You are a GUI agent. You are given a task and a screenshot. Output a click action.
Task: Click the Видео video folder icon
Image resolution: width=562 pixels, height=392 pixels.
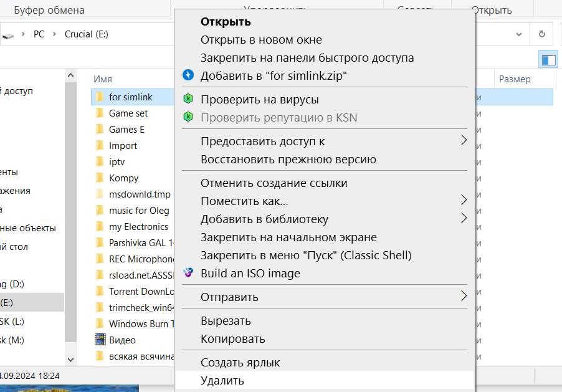[x=100, y=340]
